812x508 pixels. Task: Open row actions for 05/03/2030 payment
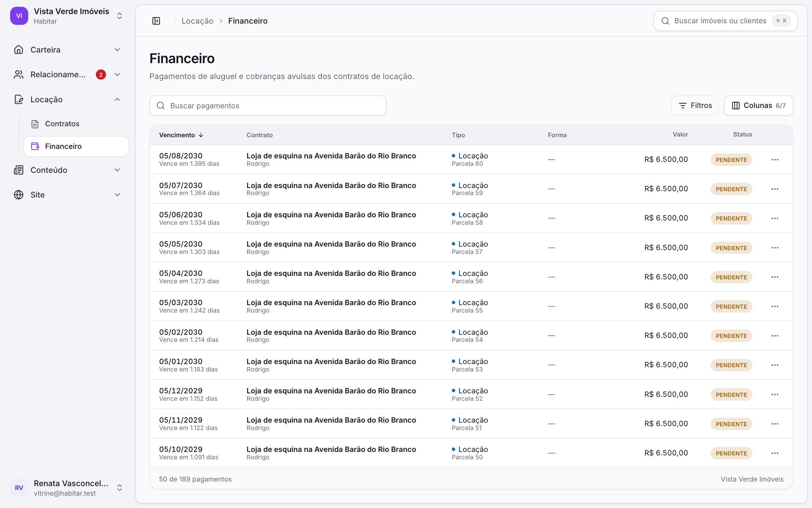[x=775, y=306]
